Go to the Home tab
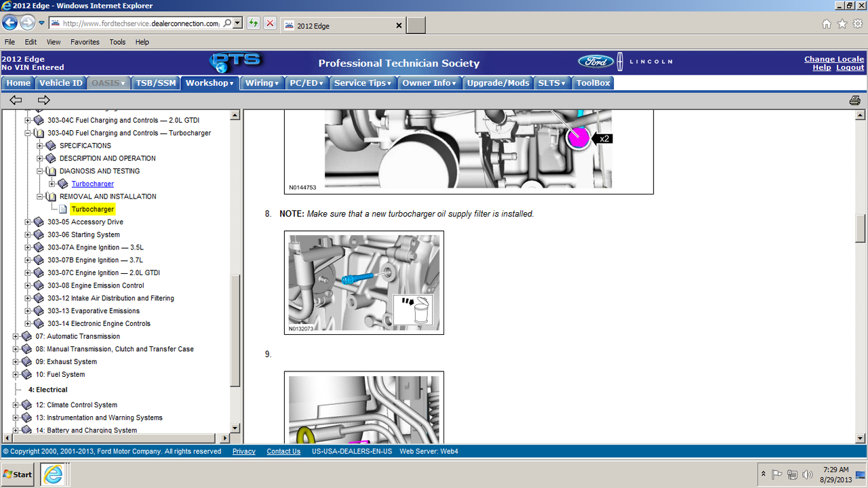This screenshot has width=868, height=488. pyautogui.click(x=18, y=83)
